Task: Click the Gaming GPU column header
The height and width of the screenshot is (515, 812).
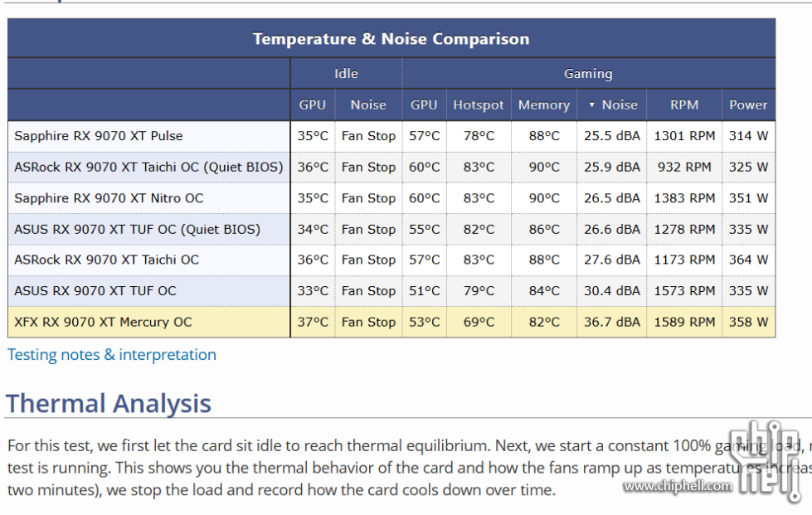Action: 424,105
